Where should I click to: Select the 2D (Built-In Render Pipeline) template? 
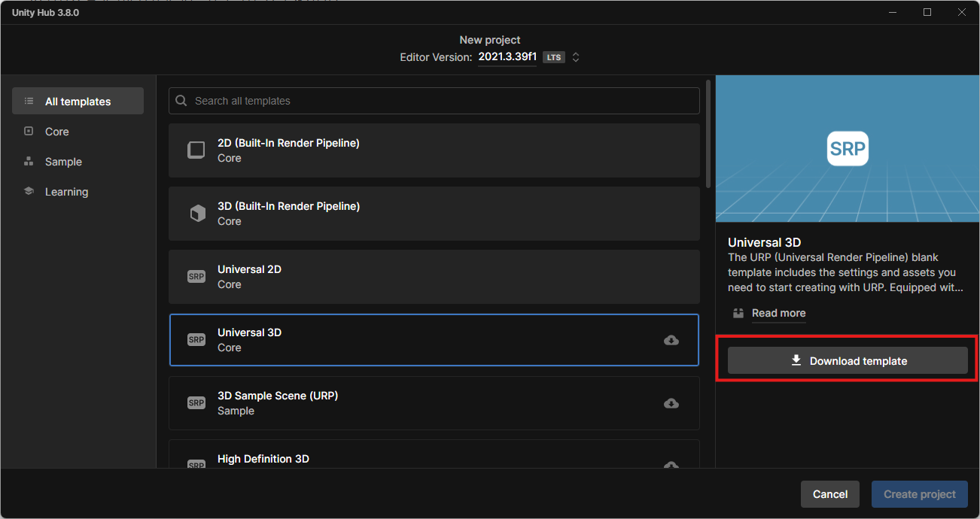434,150
